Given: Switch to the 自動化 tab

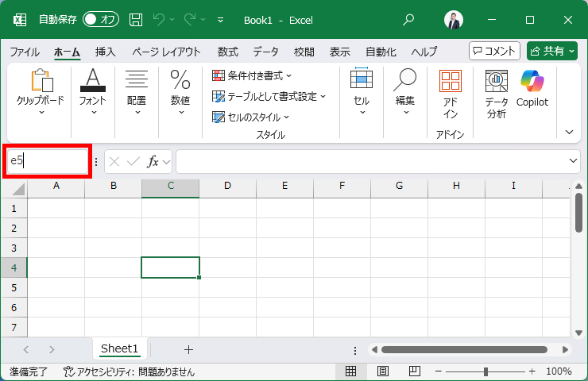Looking at the screenshot, I should tap(381, 52).
